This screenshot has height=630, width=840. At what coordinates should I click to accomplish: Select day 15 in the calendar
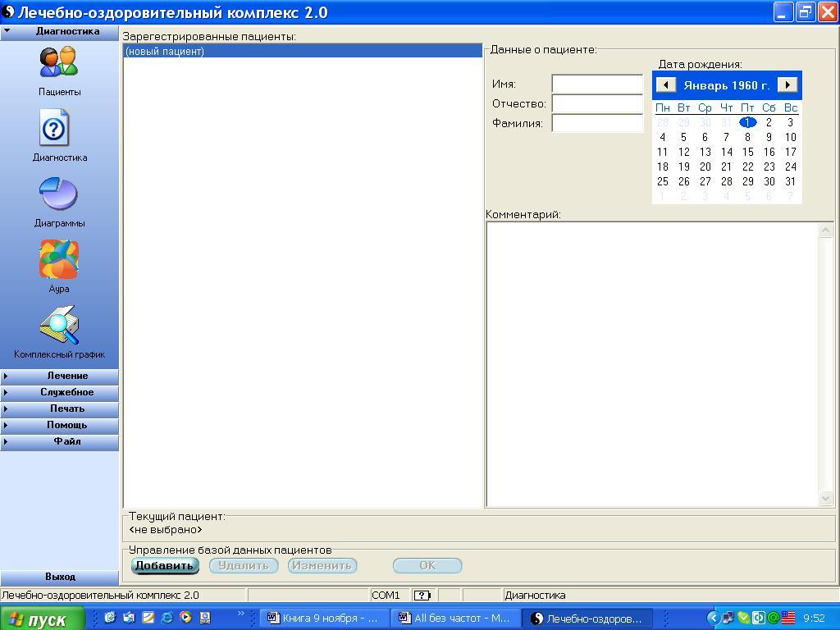[747, 152]
